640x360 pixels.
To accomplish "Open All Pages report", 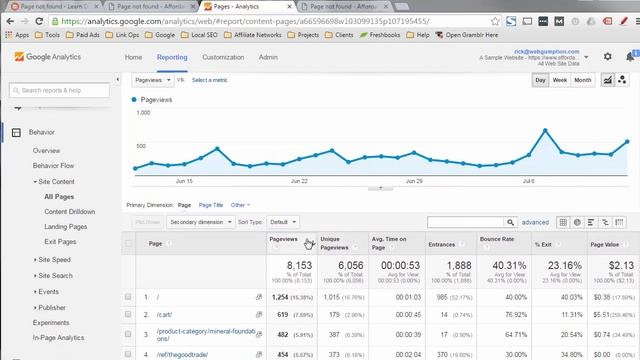I will click(x=59, y=197).
